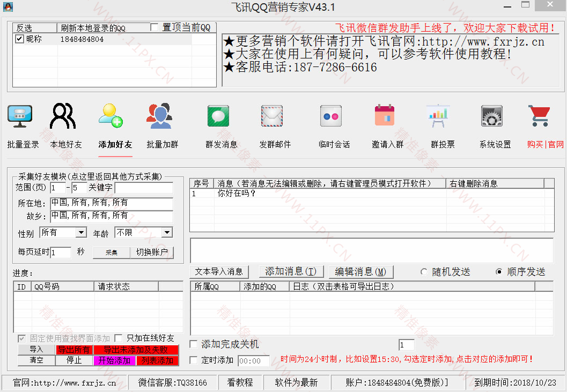Click 导出未添加及失败 button
The image size is (567, 392).
click(x=136, y=350)
